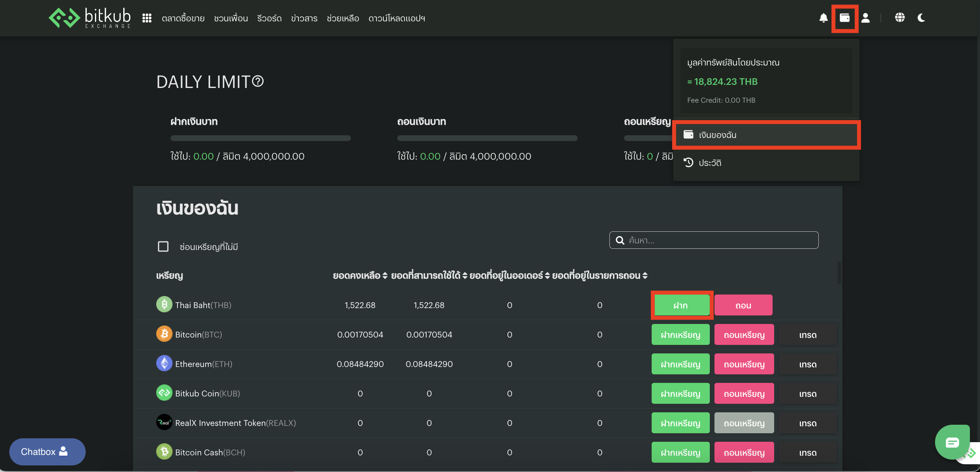
Task: Click เทรด button for Bitcoin row
Action: point(807,335)
